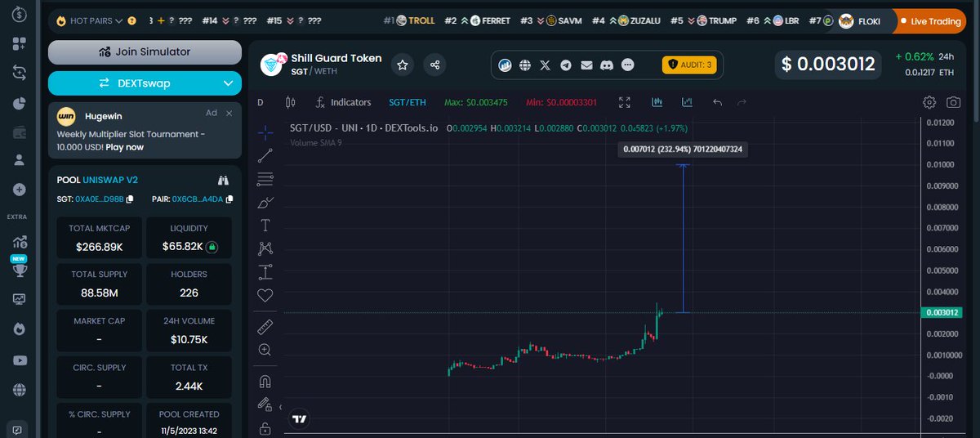Screen dimensions: 980x438
Task: Open SGT address 0XA0E...D98B link
Action: (x=100, y=199)
